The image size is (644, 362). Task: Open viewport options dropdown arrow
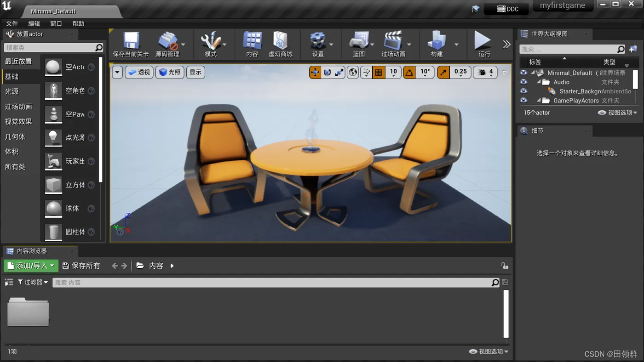117,72
